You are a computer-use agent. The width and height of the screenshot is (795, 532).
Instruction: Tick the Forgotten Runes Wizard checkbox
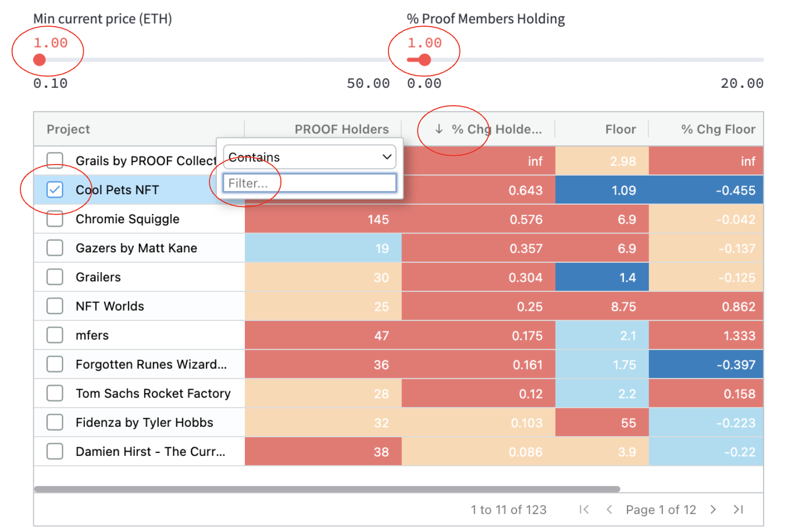tap(55, 365)
